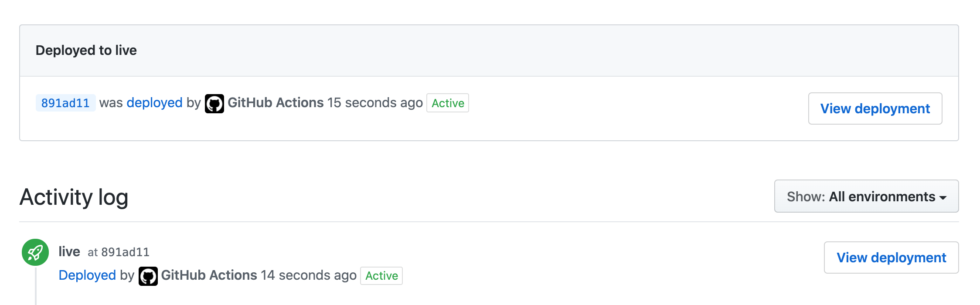Click the '14 seconds ago' timestamp
The height and width of the screenshot is (305, 980).
(309, 275)
